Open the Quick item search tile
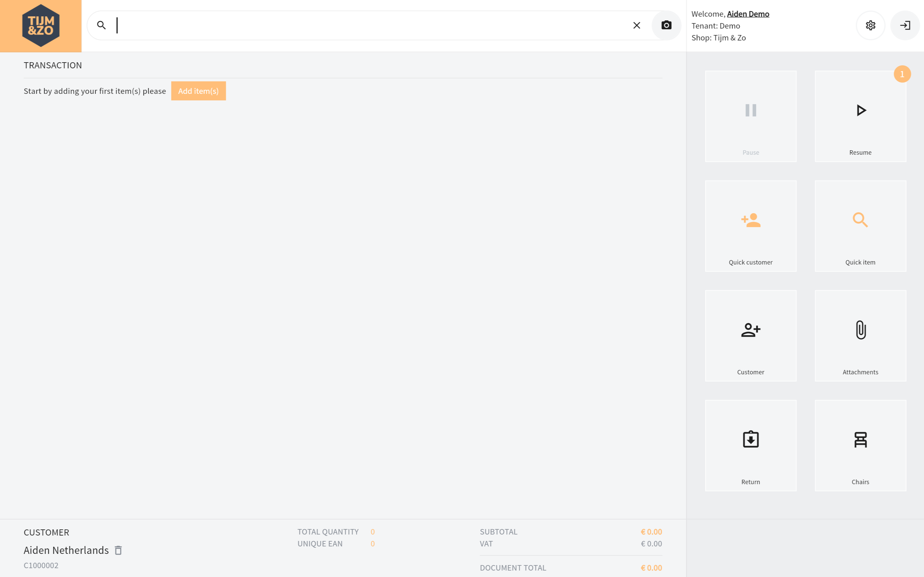Viewport: 924px width, 577px height. click(x=860, y=226)
